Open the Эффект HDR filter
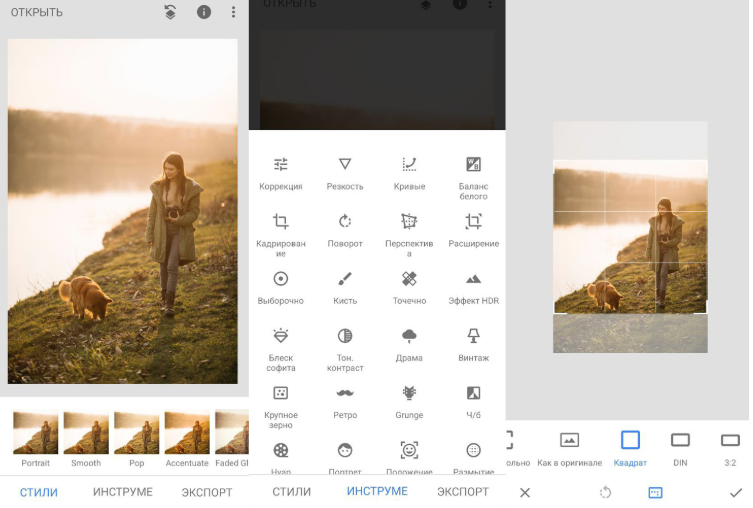Screen dimensions: 753x508 [x=473, y=285]
